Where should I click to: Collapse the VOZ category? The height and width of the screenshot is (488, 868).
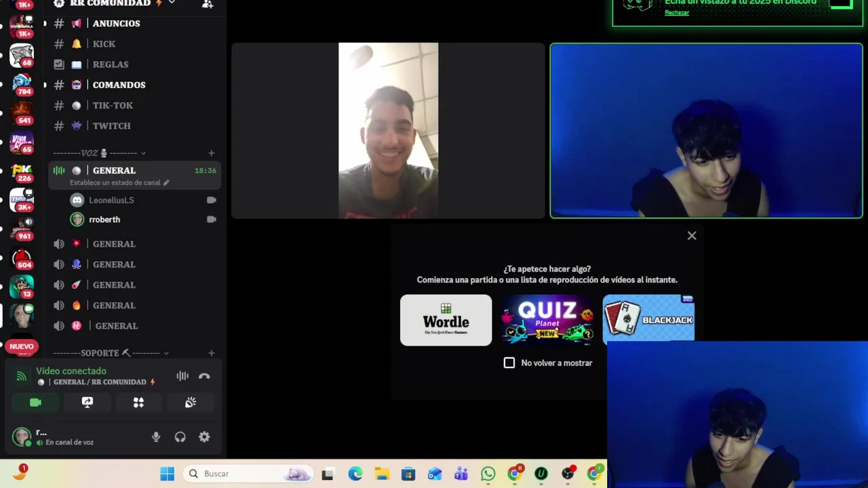point(100,153)
